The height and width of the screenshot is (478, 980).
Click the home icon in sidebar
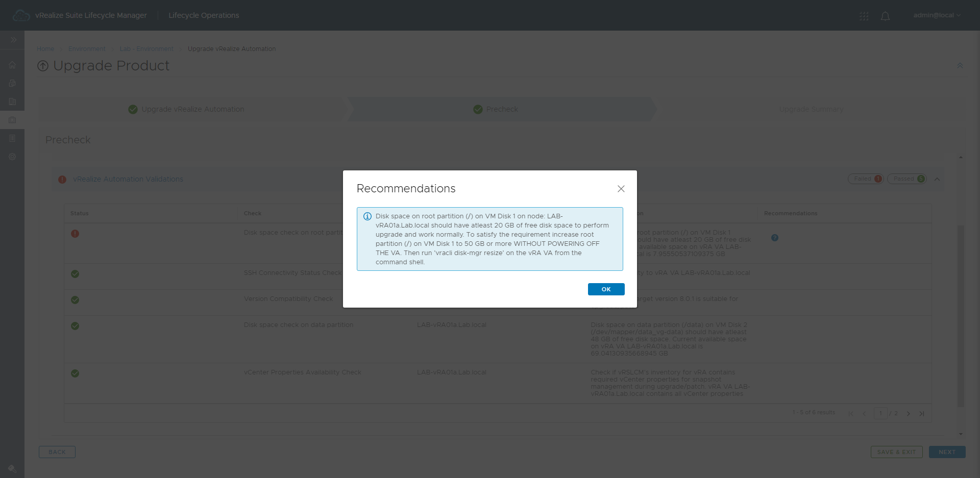(12, 65)
